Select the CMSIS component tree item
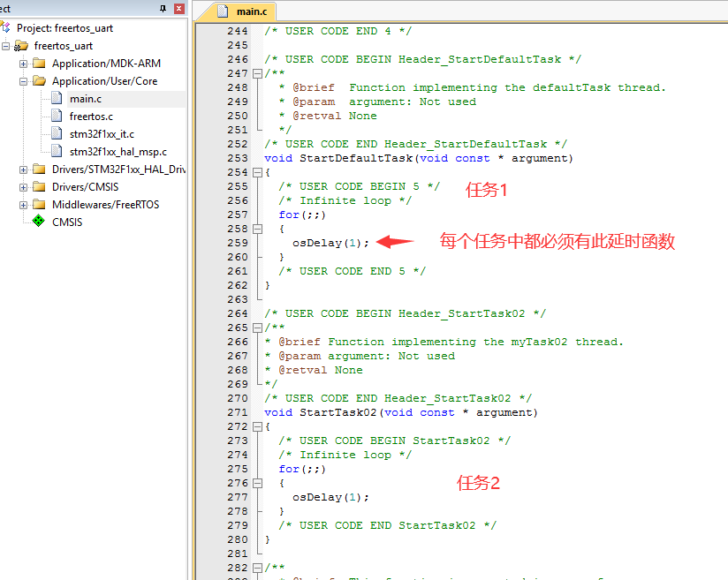 [67, 222]
